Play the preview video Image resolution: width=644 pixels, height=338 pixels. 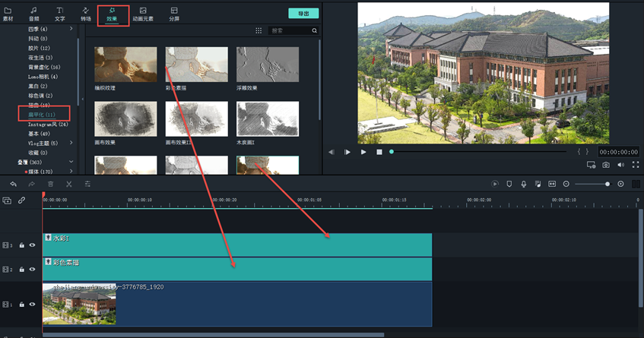pos(363,152)
